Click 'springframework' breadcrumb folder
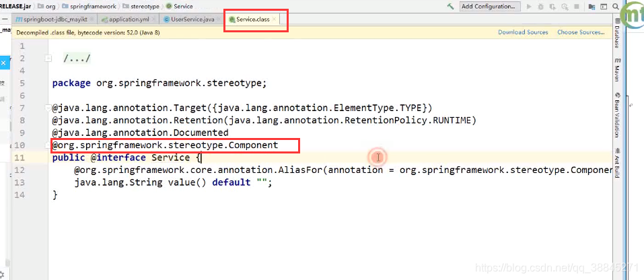 click(x=87, y=7)
